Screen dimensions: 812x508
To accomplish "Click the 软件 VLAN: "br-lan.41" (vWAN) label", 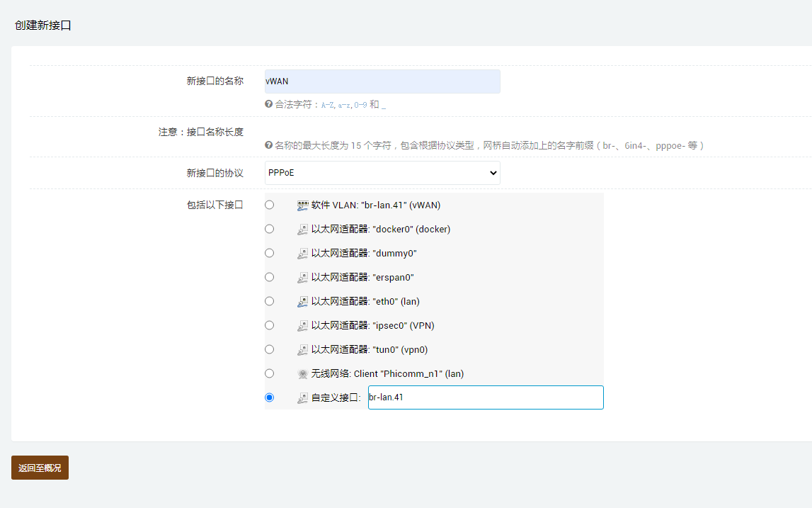I will click(x=376, y=205).
